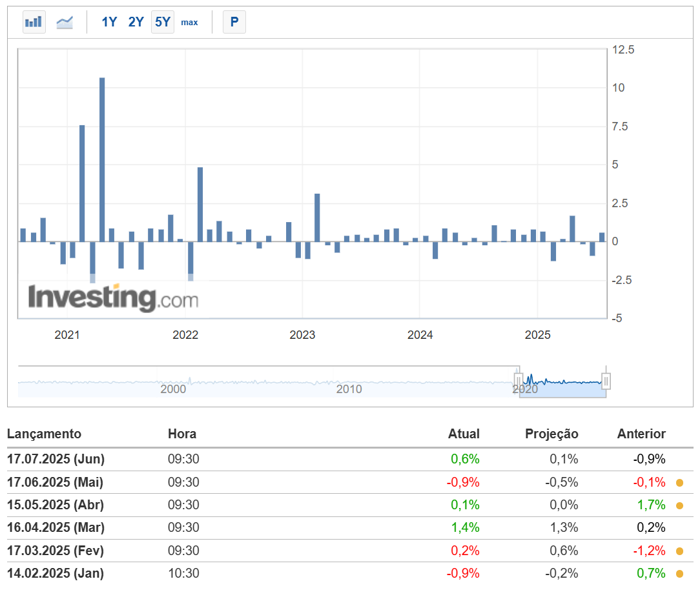
Task: Click the 16.04.2025 (Mar) release date
Action: point(56,527)
